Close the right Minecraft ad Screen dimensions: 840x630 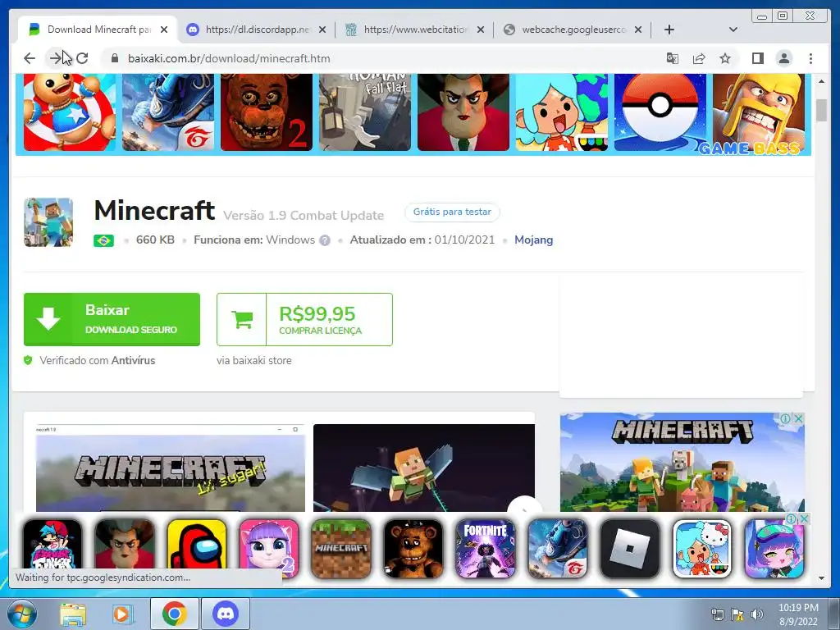(798, 418)
